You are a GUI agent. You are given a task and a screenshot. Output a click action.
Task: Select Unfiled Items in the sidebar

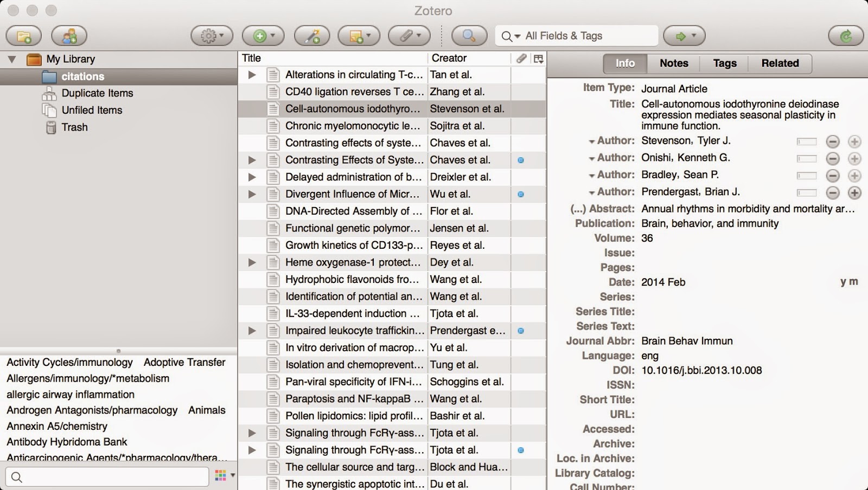pyautogui.click(x=92, y=110)
